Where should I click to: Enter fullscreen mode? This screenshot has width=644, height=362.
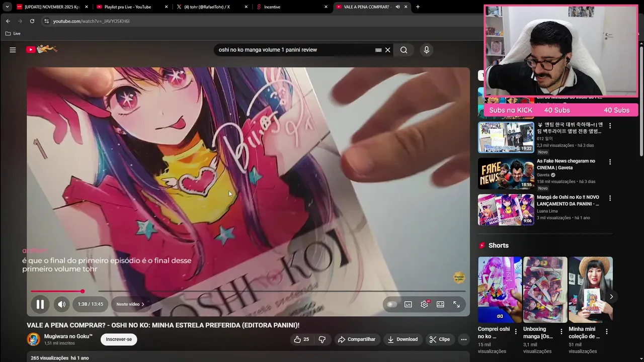click(456, 304)
